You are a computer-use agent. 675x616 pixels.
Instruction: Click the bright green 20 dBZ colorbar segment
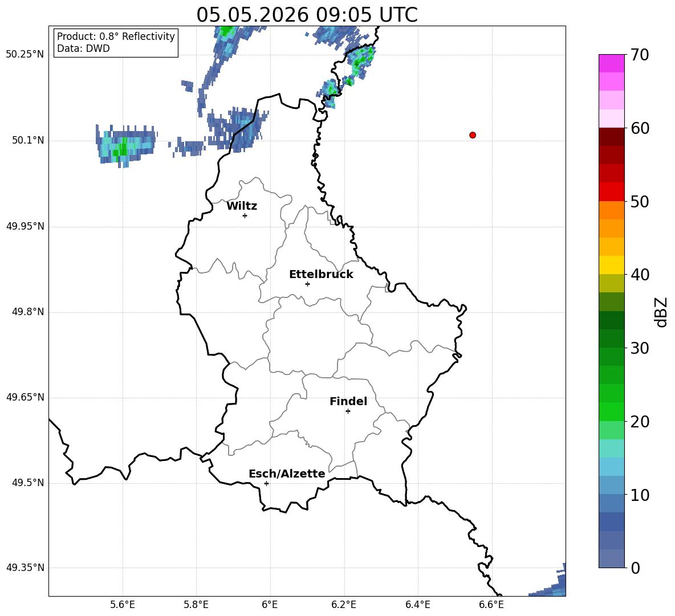[611, 411]
